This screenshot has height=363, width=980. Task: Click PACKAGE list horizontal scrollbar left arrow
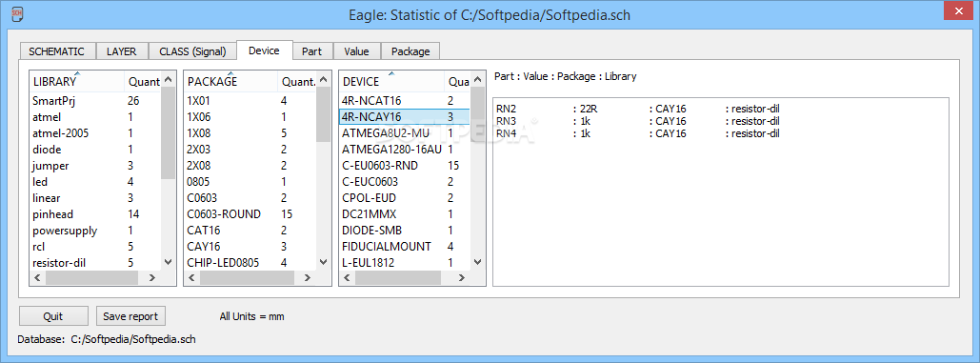(192, 278)
